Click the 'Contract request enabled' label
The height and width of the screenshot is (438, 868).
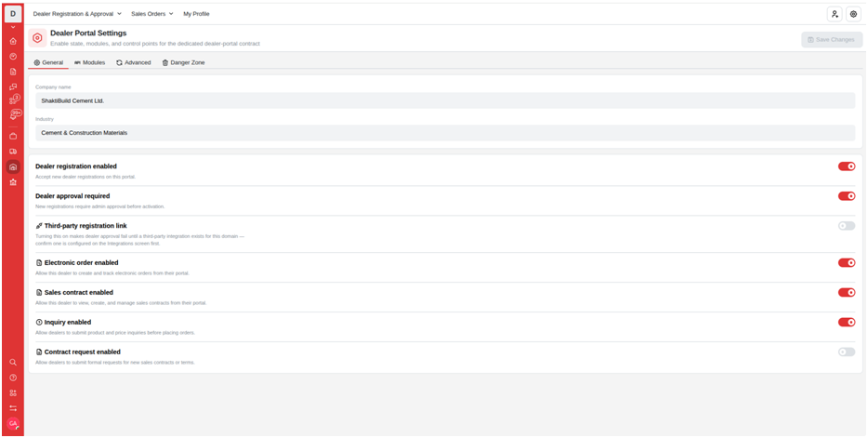[x=83, y=352]
